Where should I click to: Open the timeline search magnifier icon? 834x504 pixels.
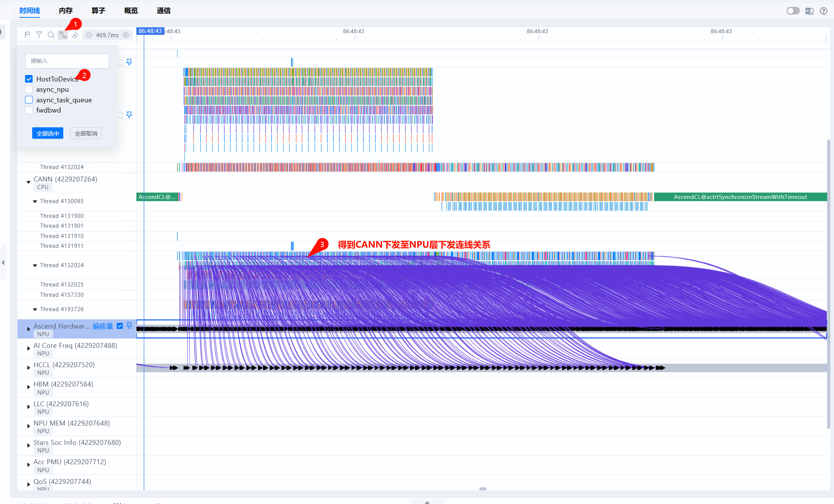point(51,35)
